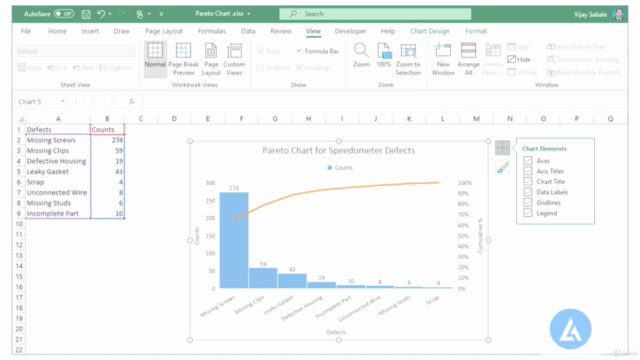The height and width of the screenshot is (360, 640).
Task: Open the Insert tab
Action: click(90, 31)
